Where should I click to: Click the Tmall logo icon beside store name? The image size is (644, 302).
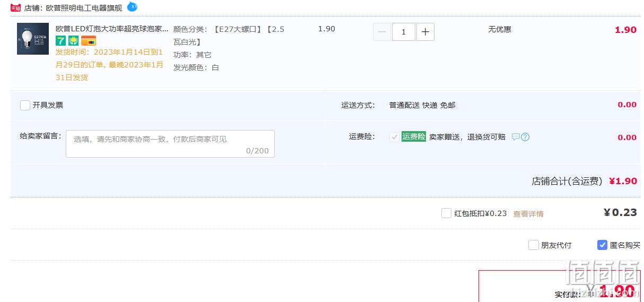click(x=16, y=8)
